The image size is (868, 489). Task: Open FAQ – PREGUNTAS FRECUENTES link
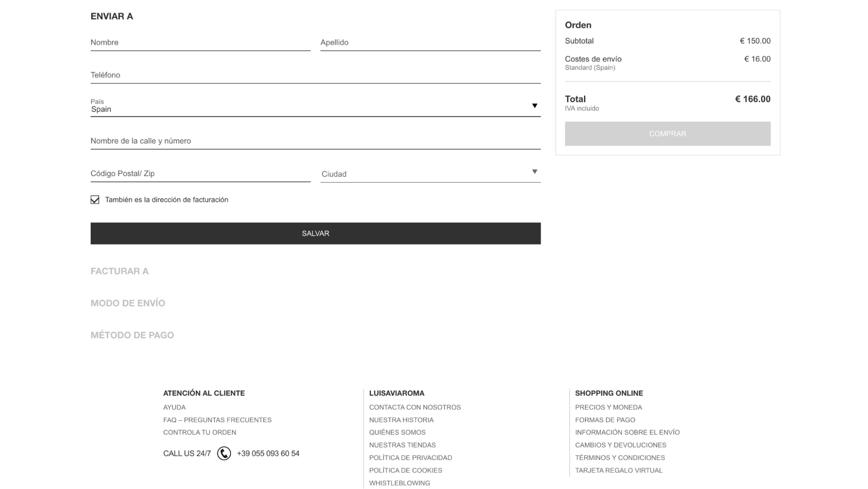(217, 420)
